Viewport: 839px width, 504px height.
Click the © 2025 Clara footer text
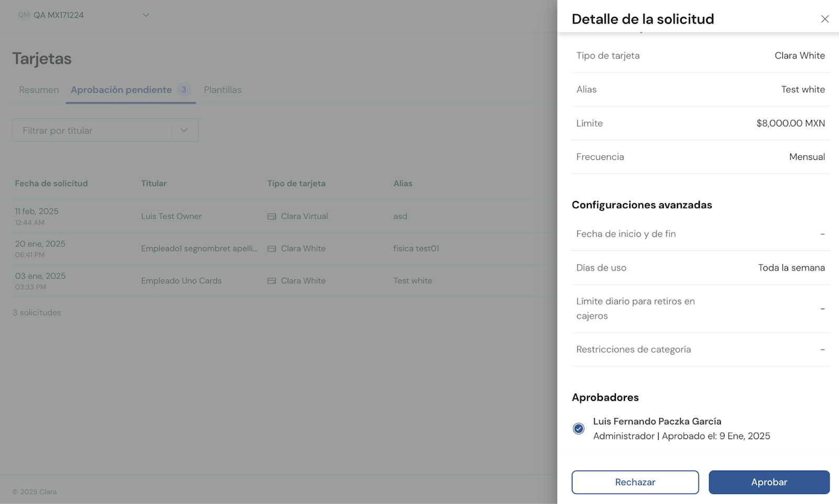(x=35, y=492)
